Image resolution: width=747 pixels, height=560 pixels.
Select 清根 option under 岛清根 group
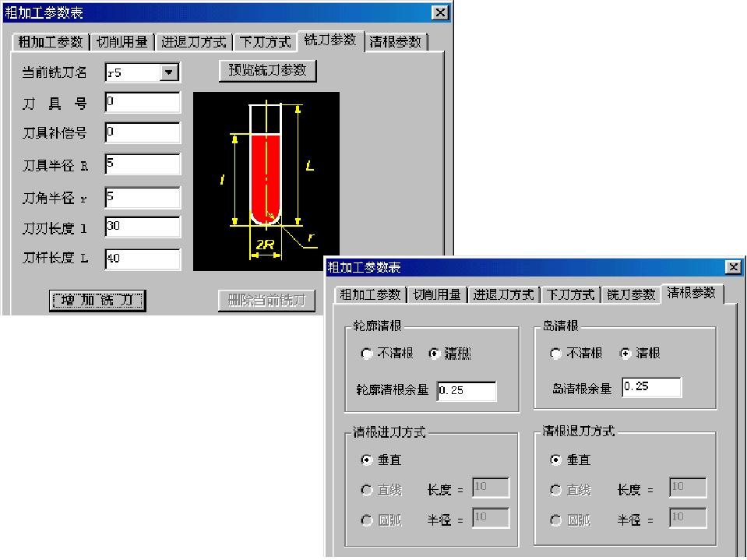625,354
